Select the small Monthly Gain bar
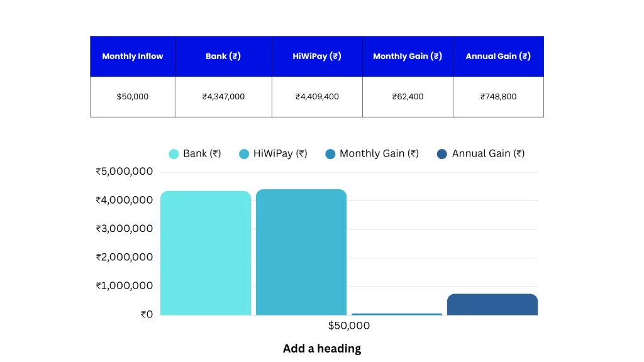 point(397,313)
